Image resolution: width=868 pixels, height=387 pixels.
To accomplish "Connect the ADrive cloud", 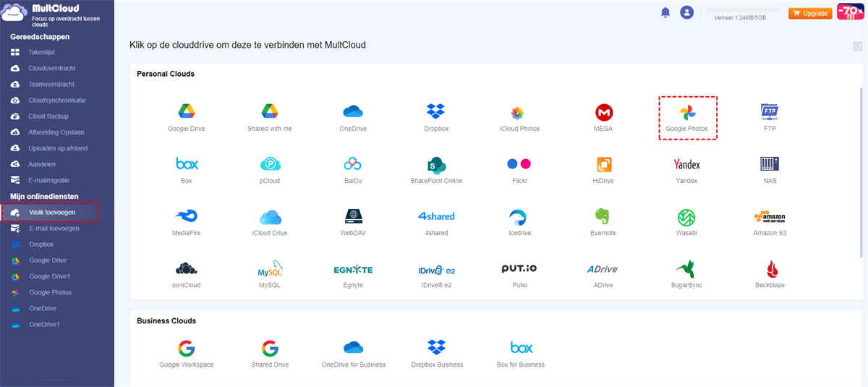I will click(604, 274).
